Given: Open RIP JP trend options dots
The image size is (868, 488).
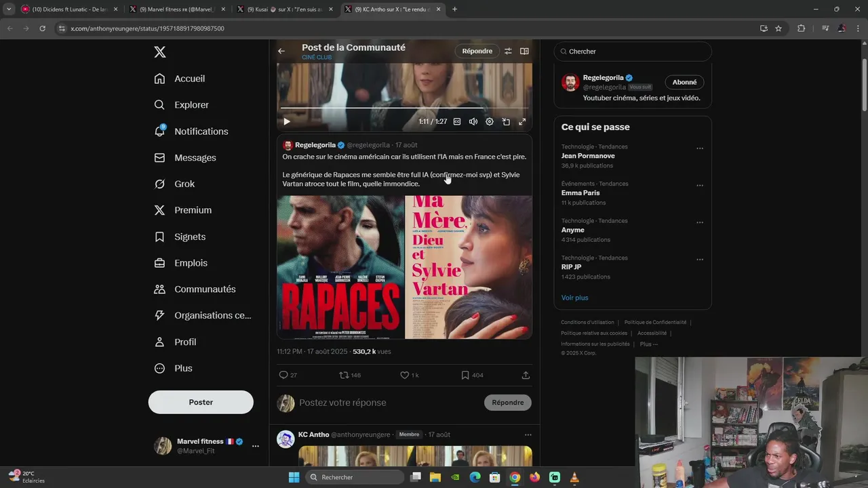Looking at the screenshot, I should (700, 260).
